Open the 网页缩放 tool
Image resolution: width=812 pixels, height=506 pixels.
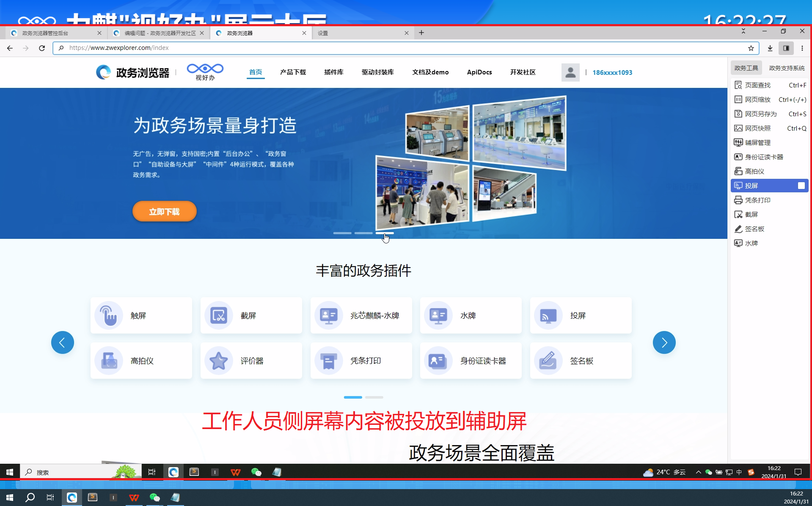click(770, 100)
